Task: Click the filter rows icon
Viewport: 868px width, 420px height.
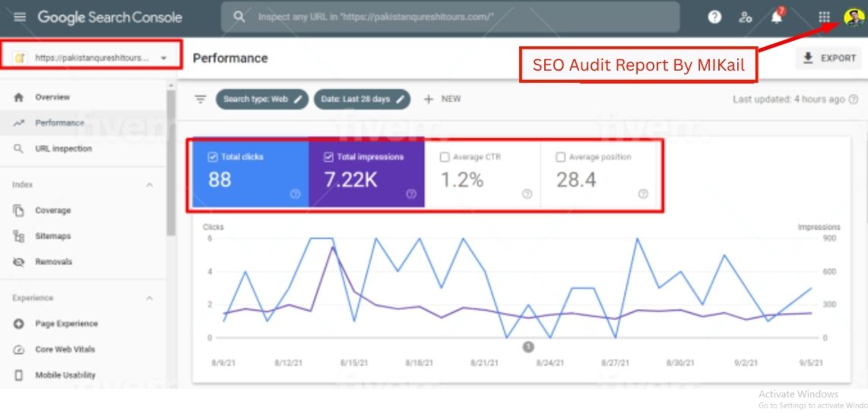Action: point(201,99)
